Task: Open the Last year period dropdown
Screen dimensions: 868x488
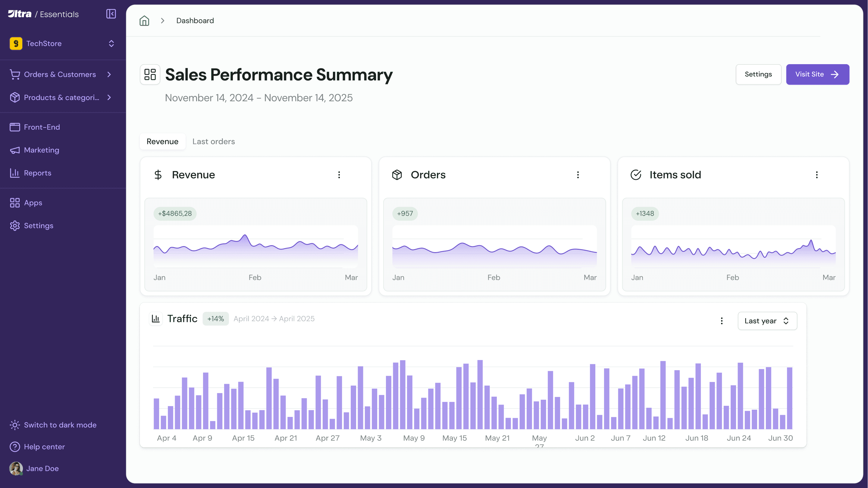Action: pyautogui.click(x=767, y=321)
